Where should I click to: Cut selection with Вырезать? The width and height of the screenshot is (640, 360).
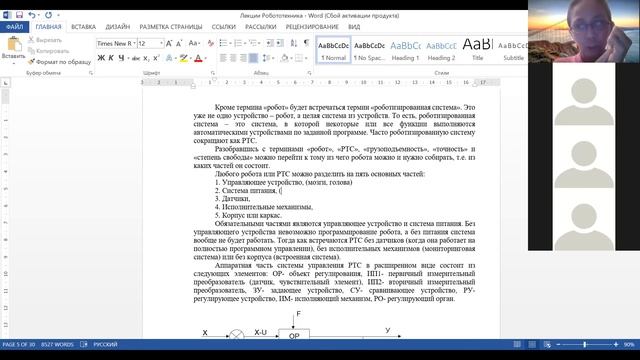pos(45,40)
